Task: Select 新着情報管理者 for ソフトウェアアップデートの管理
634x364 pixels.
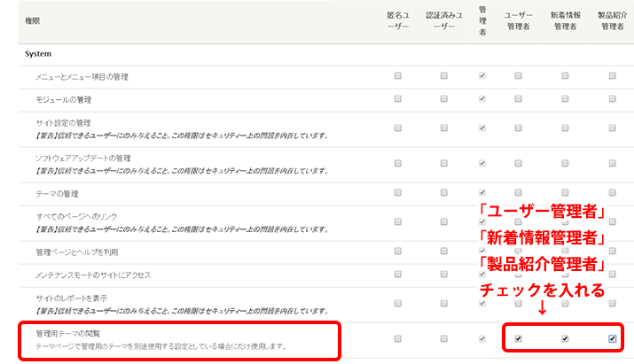Action: pos(565,163)
